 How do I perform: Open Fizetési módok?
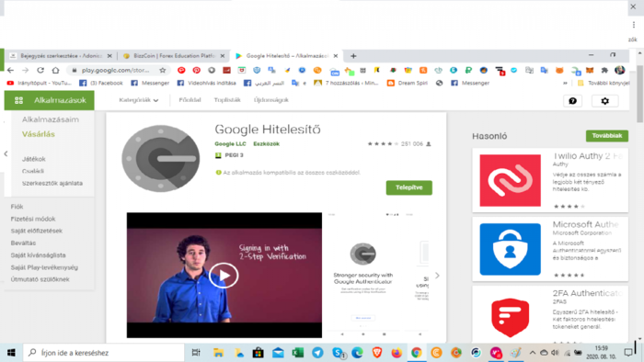(x=33, y=219)
